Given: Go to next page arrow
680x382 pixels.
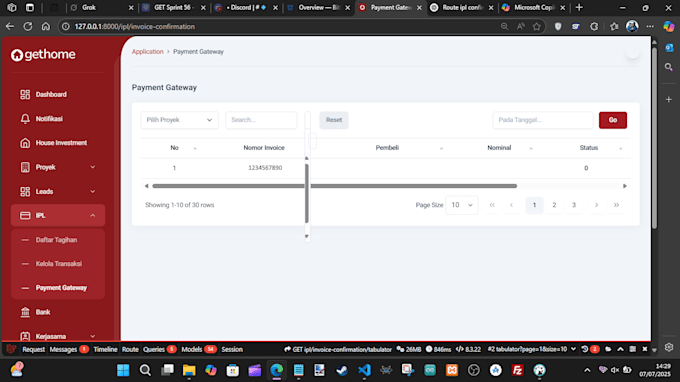Looking at the screenshot, I should click(x=596, y=205).
